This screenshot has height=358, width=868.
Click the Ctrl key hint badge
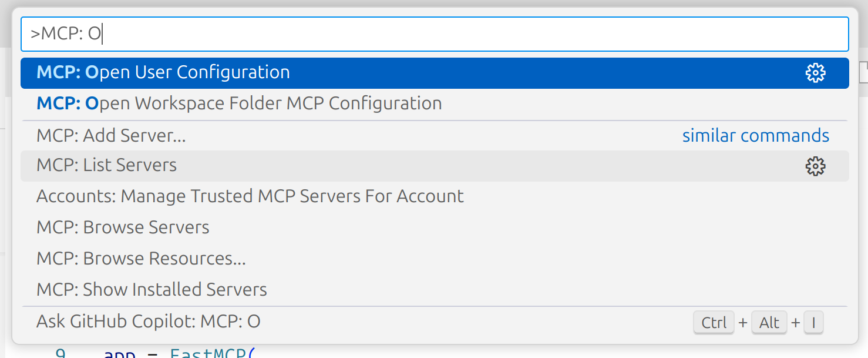[x=714, y=323]
